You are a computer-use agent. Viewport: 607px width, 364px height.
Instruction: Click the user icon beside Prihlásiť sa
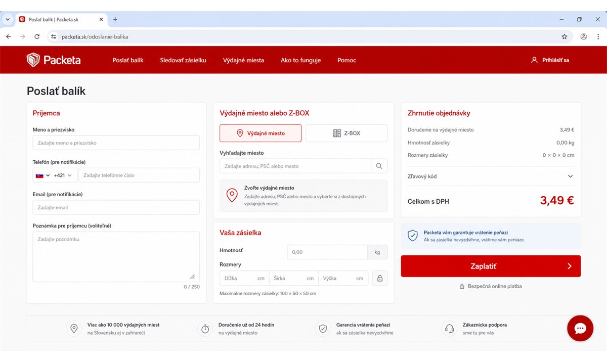(x=534, y=60)
